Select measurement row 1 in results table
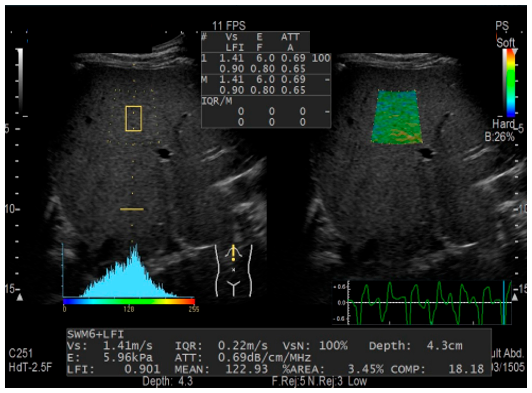Screen dimensions: 532x393 (266, 63)
